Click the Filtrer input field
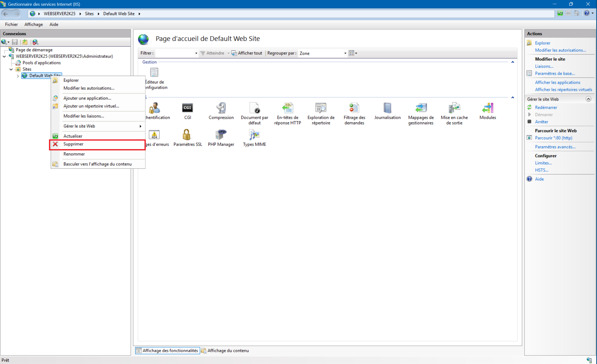Screen dimensions: 597x364 [x=174, y=53]
